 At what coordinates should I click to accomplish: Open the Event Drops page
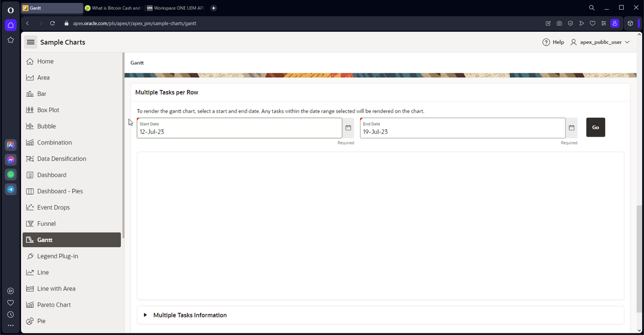(x=72, y=207)
